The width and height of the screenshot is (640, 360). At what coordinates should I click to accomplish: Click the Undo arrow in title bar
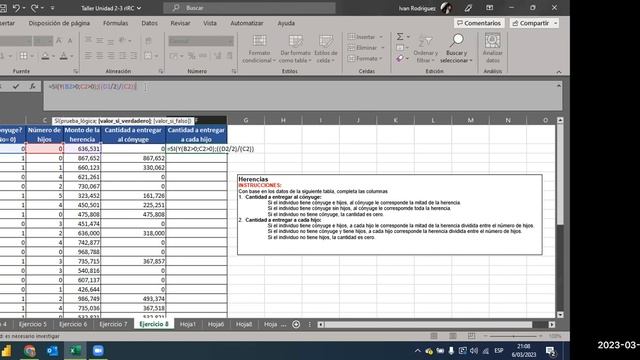(x=16, y=8)
